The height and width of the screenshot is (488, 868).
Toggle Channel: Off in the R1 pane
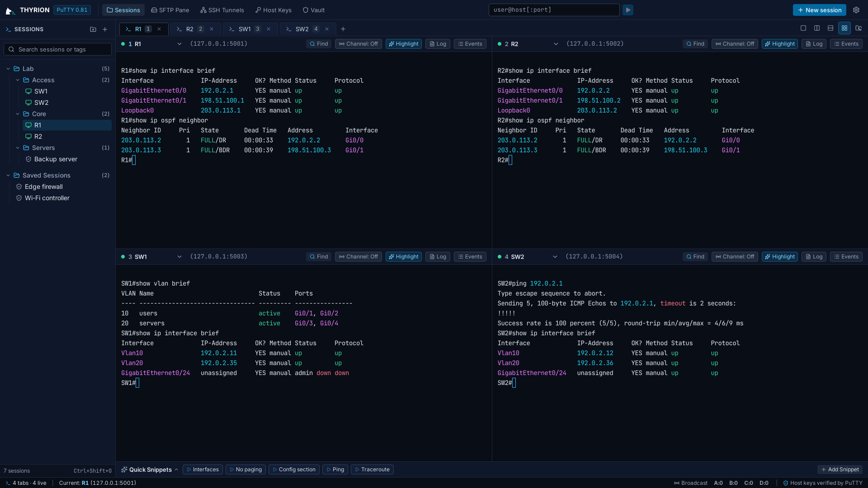pos(358,44)
